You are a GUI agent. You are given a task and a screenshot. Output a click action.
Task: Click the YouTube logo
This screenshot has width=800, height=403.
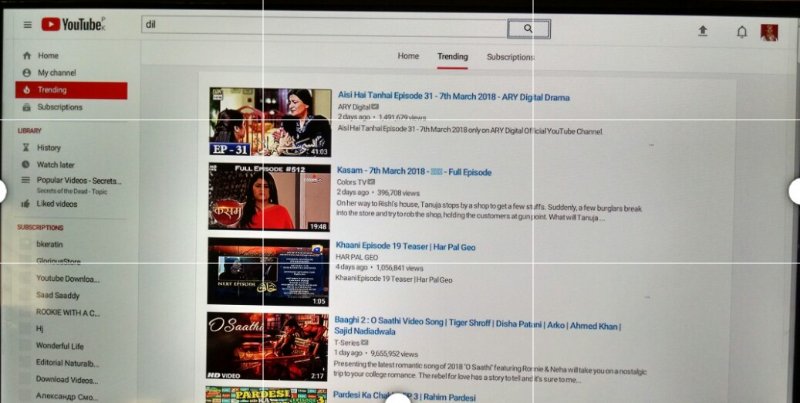72,24
